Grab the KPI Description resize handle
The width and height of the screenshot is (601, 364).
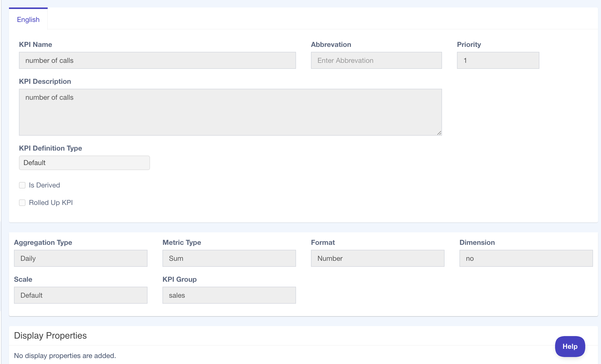coord(439,133)
